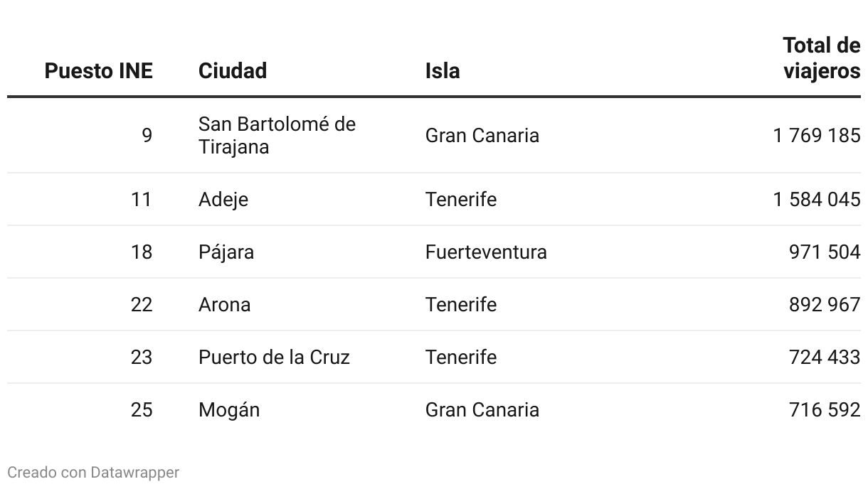Click the Fuerteventura island cell
This screenshot has height=489, width=868.
coord(486,252)
